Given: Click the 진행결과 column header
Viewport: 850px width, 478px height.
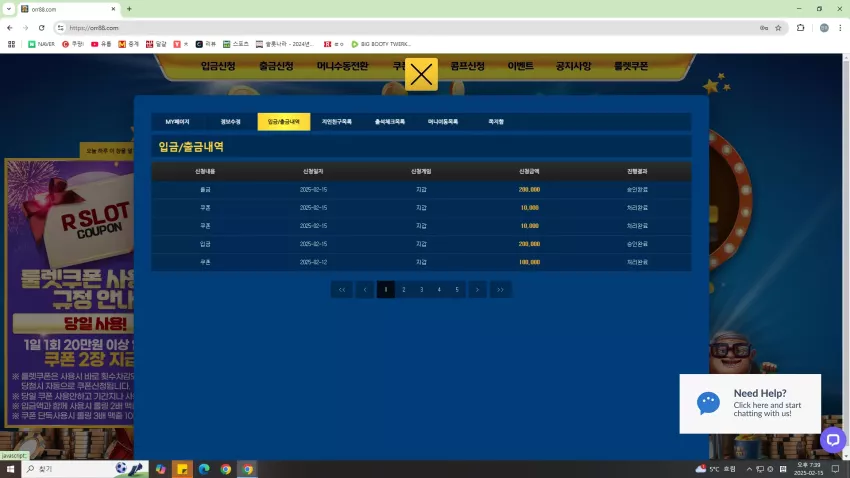Looking at the screenshot, I should point(637,171).
